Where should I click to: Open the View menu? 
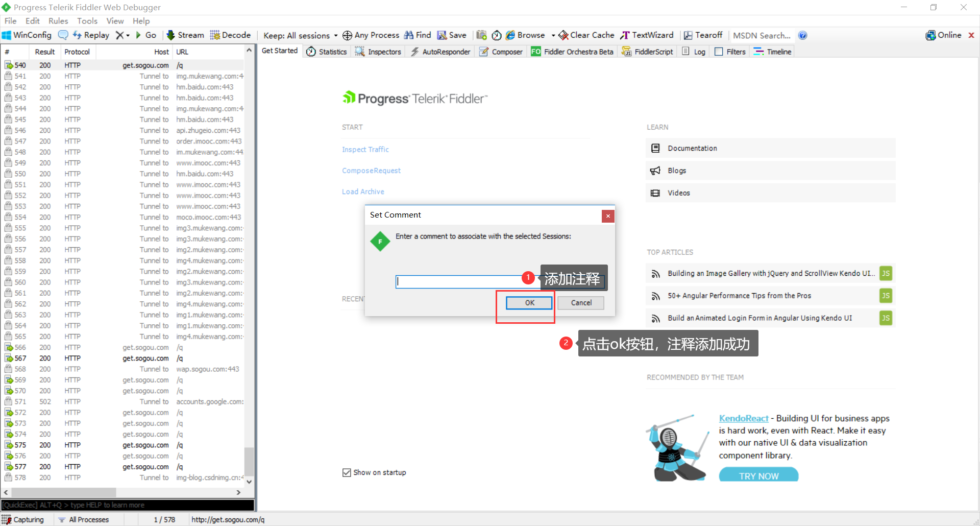[x=115, y=21]
